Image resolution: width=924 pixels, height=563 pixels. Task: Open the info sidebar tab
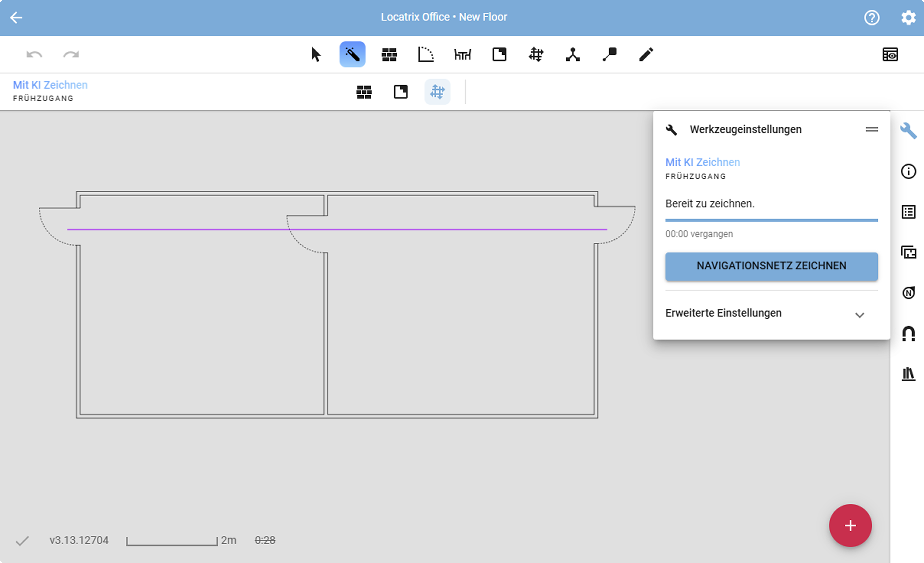click(908, 171)
